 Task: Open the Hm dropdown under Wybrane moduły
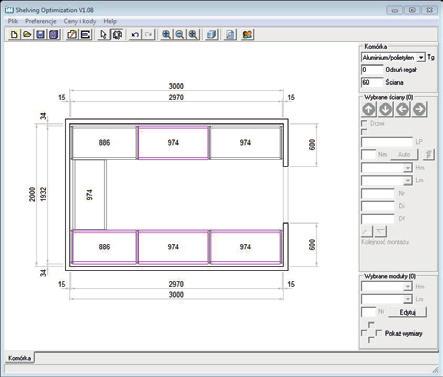click(408, 287)
